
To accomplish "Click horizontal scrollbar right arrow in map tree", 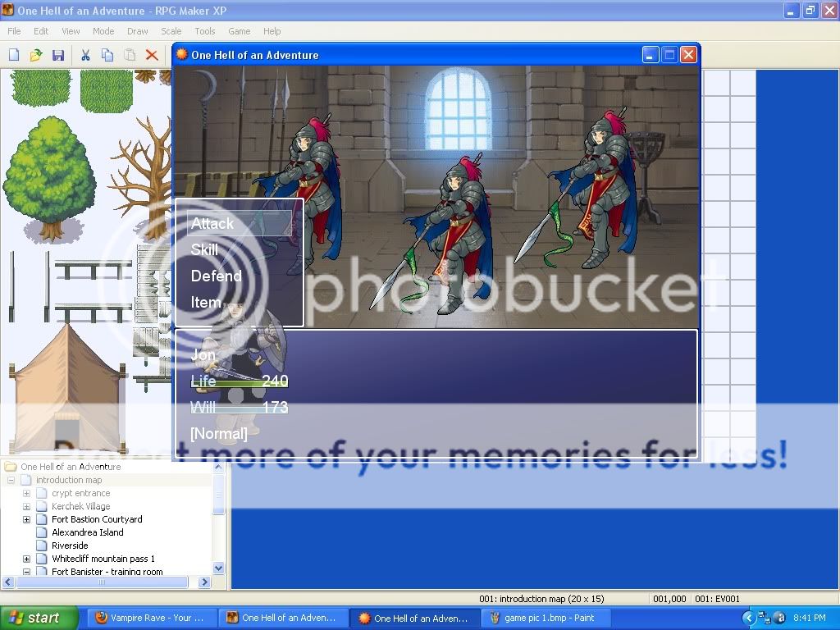I will (x=204, y=582).
